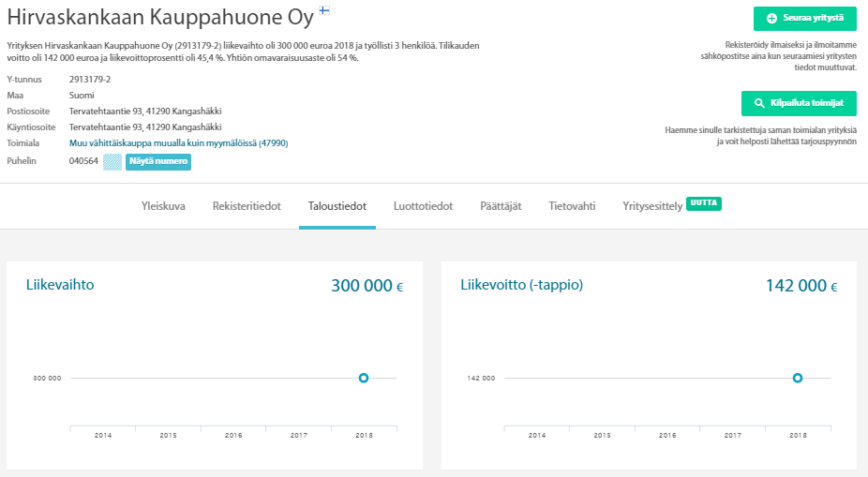868x477 pixels.
Task: Click the 2014 axis label in Liikevaihto chart
Action: point(103,436)
